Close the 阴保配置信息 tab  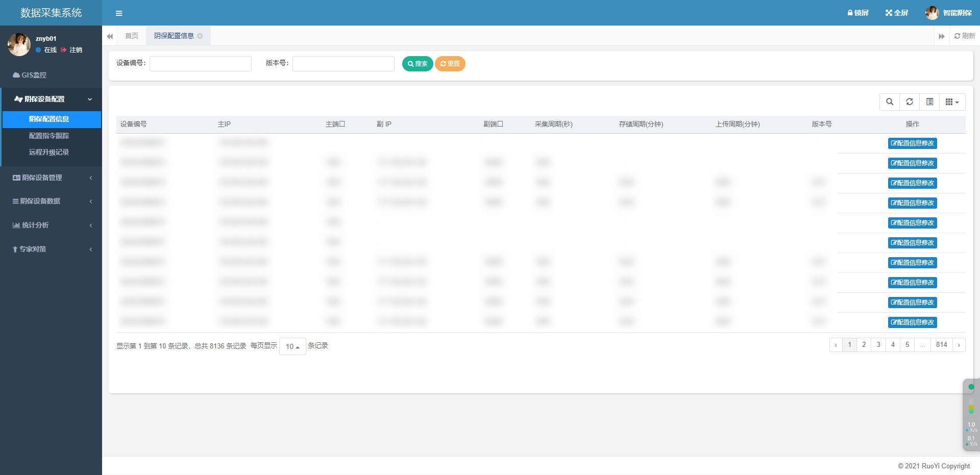pos(200,36)
